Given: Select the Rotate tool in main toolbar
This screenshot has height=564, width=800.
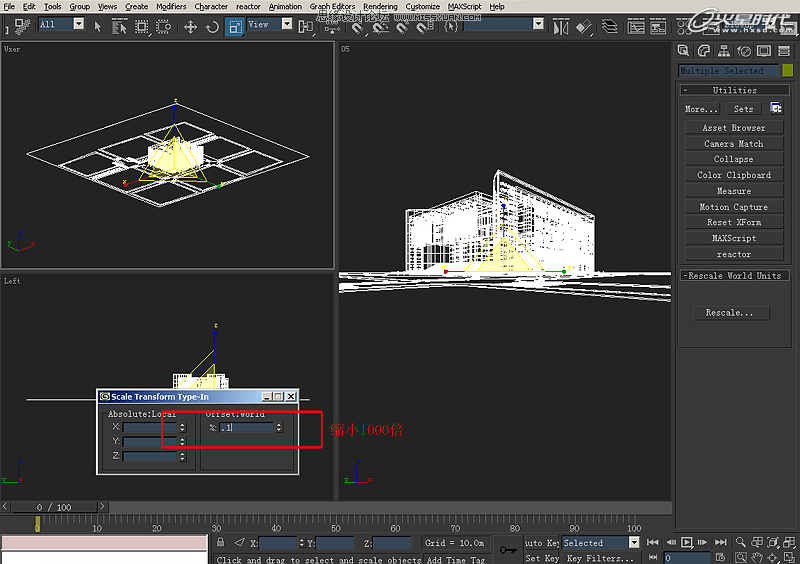Looking at the screenshot, I should 212,26.
